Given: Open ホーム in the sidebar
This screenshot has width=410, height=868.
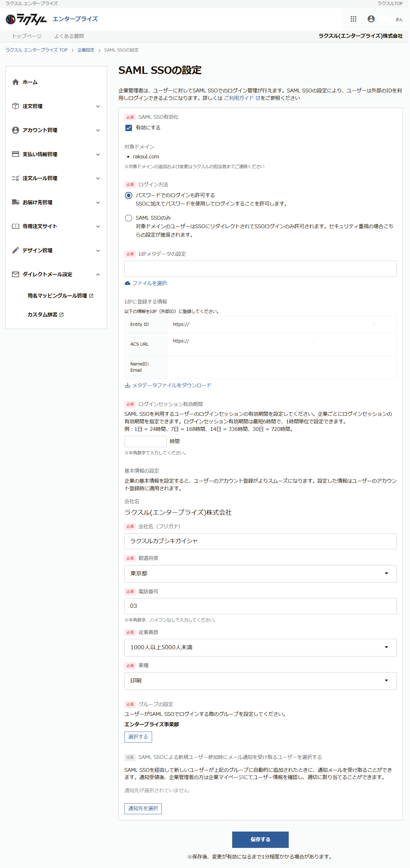Looking at the screenshot, I should click(30, 82).
